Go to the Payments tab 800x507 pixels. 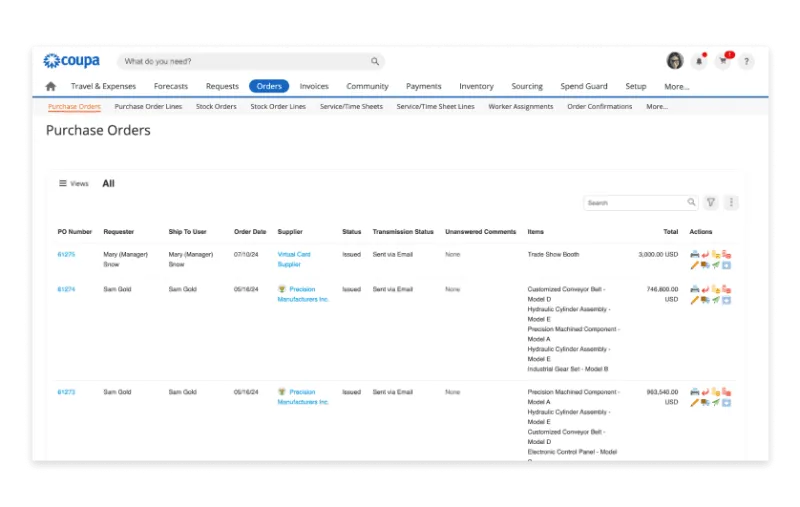point(423,86)
